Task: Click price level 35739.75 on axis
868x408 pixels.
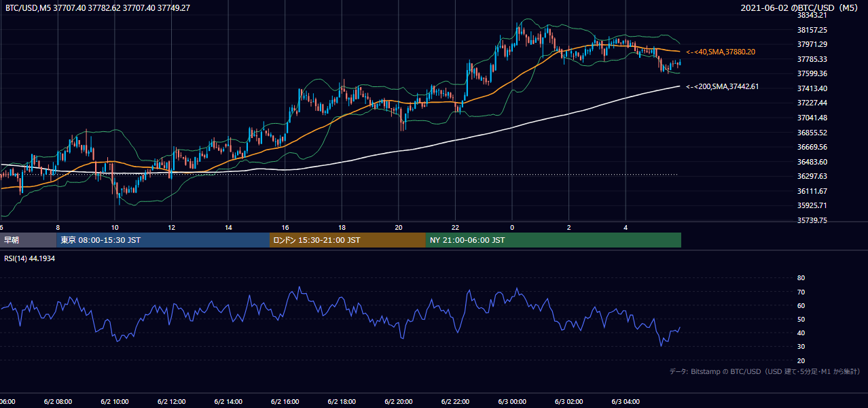Action: click(x=812, y=220)
